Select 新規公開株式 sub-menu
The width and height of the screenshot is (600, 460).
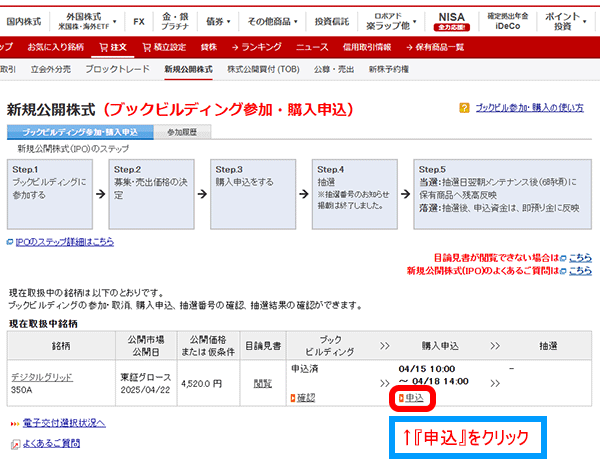[188, 69]
